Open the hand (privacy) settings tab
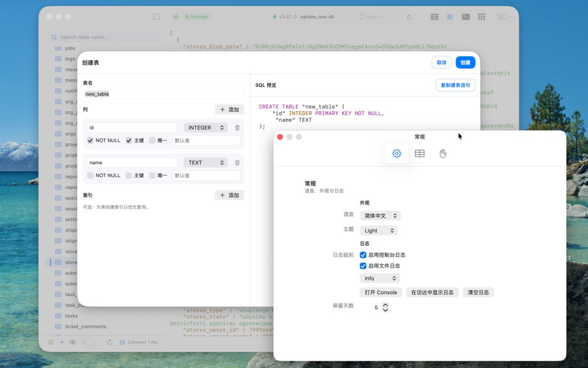The height and width of the screenshot is (368, 588). (443, 154)
